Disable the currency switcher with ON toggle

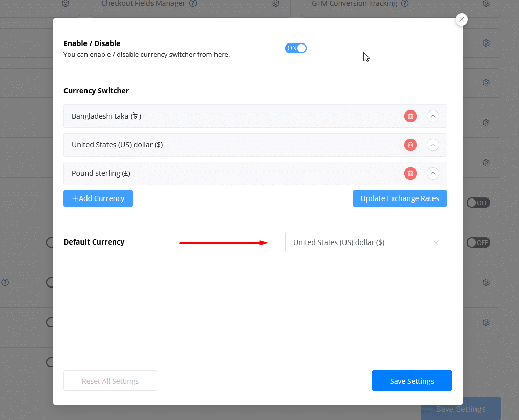(296, 48)
